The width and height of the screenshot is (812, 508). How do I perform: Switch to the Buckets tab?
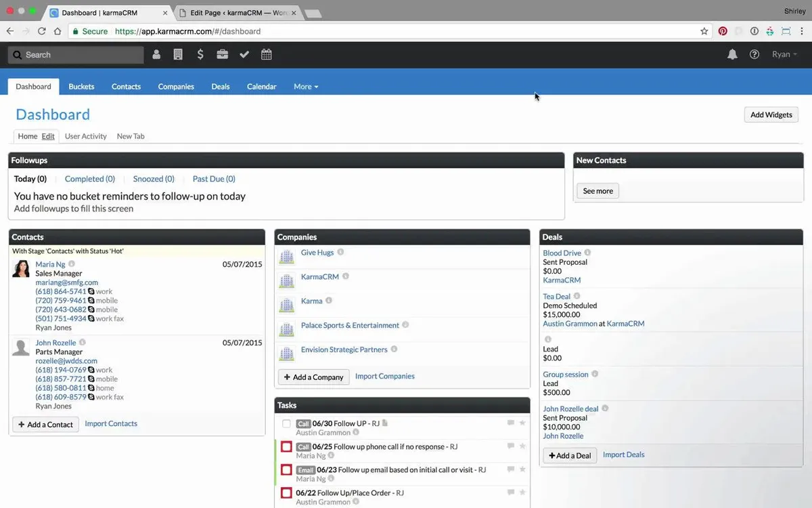(x=81, y=87)
